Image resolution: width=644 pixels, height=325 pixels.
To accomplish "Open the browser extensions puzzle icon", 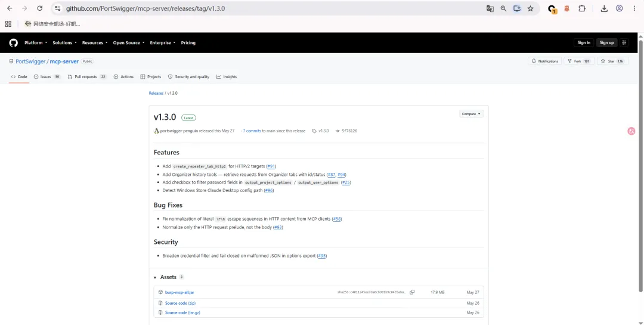I will pos(581,8).
